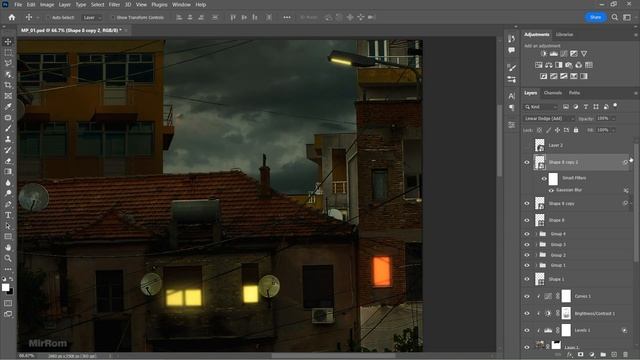Viewport: 640px width, 360px height.
Task: Expand Group 3 folder
Action: (x=536, y=244)
